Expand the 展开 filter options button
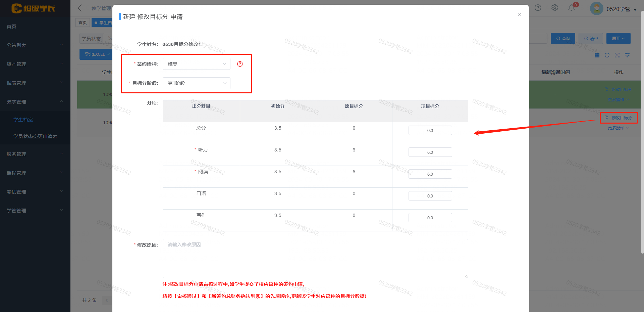644x312 pixels. coord(618,39)
